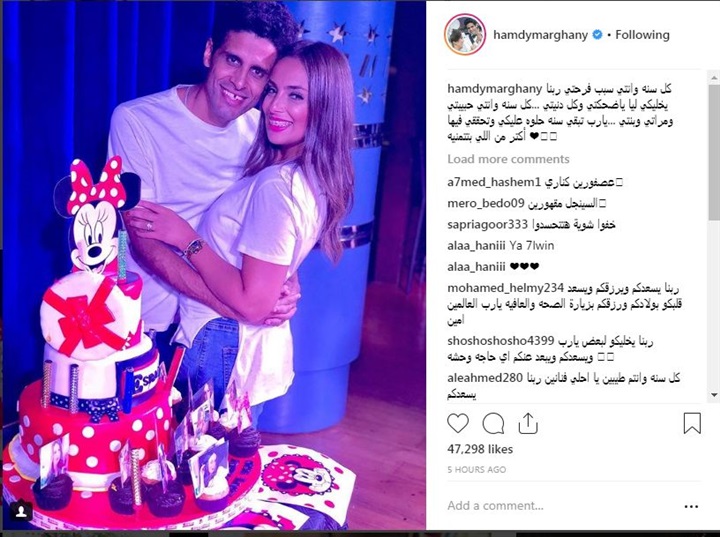The image size is (720, 537).
Task: Open the comment speech bubble icon
Action: tap(493, 424)
